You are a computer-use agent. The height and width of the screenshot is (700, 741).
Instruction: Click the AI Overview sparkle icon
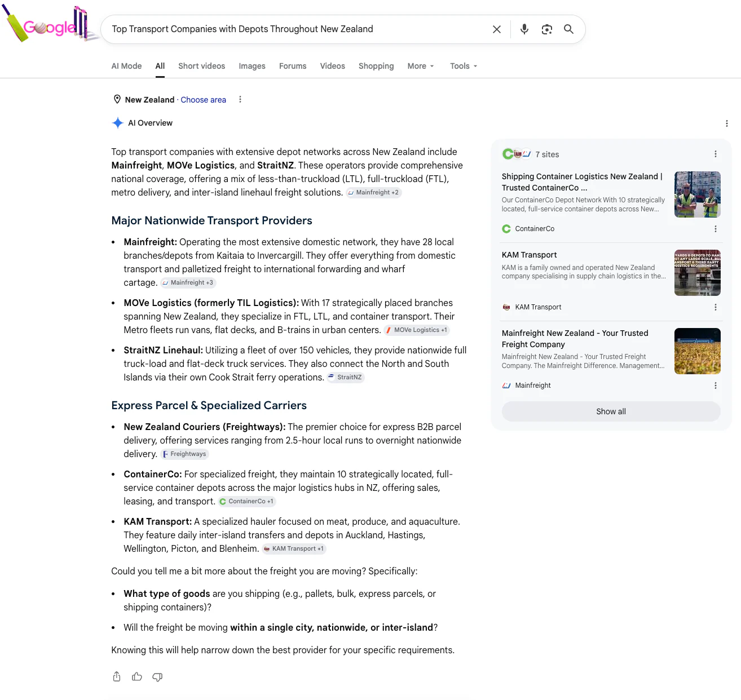point(117,123)
